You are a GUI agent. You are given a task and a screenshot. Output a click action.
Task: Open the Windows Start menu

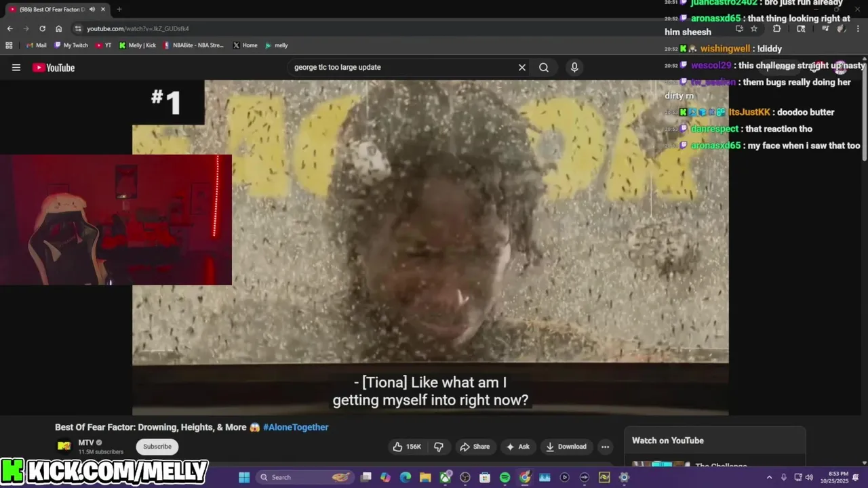click(x=244, y=477)
